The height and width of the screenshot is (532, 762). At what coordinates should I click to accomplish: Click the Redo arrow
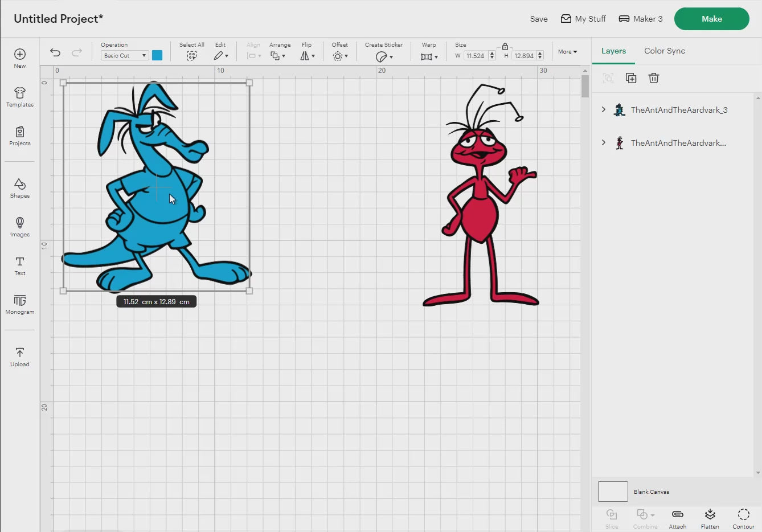[77, 52]
